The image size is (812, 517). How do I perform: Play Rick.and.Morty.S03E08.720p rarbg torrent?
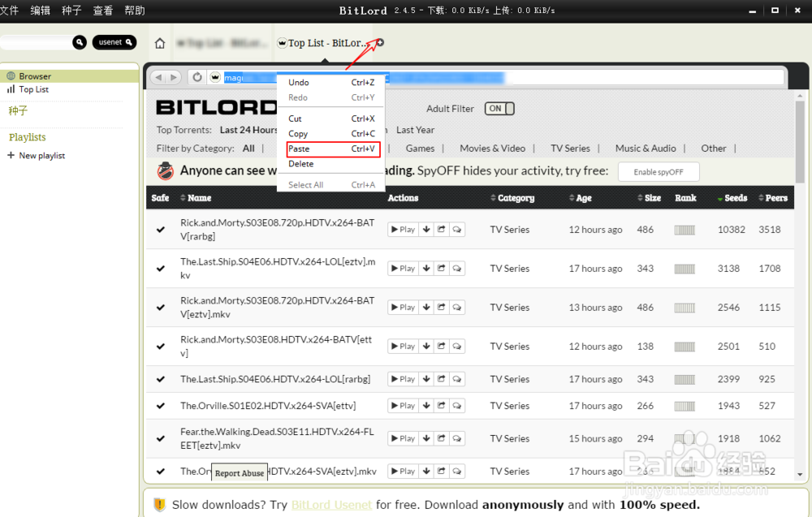pos(403,229)
